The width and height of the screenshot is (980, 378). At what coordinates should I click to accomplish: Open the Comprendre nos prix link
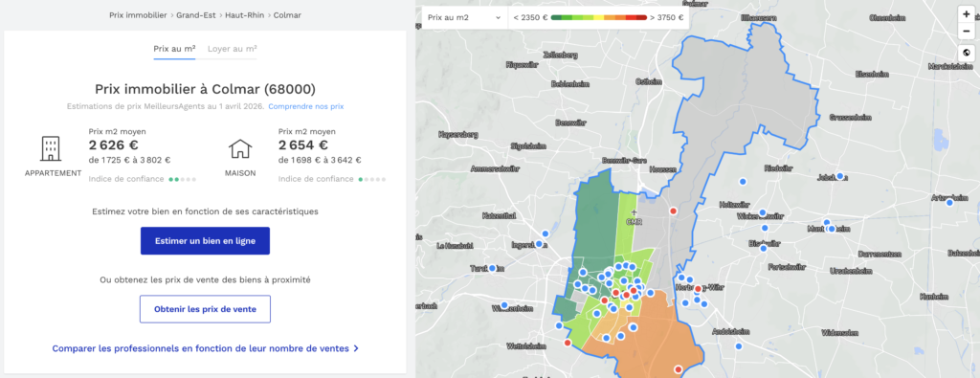pyautogui.click(x=305, y=106)
